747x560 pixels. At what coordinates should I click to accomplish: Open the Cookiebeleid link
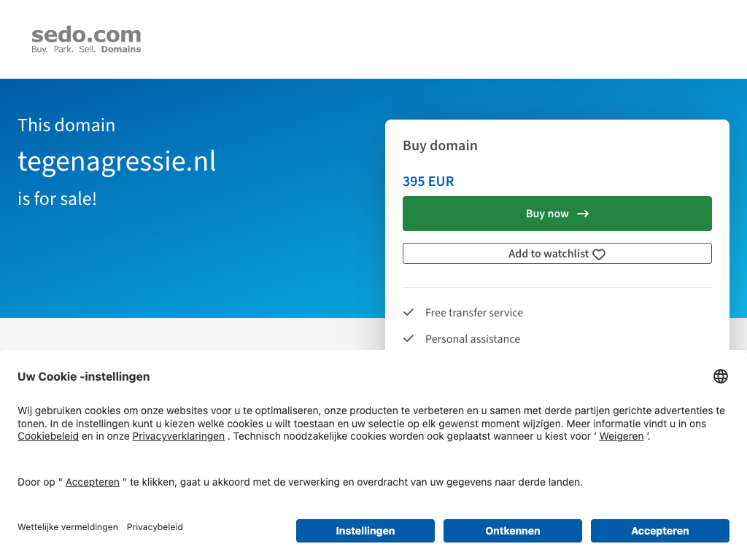click(x=48, y=436)
